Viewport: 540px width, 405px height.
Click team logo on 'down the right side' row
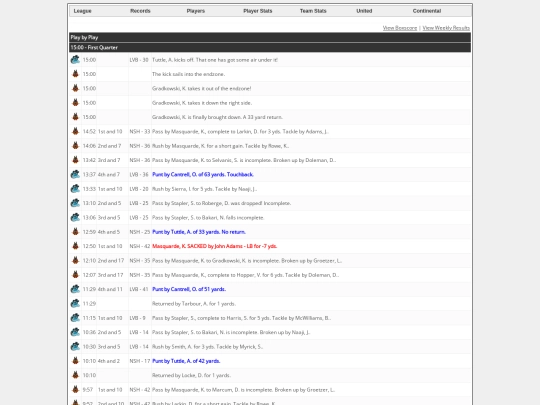75,103
